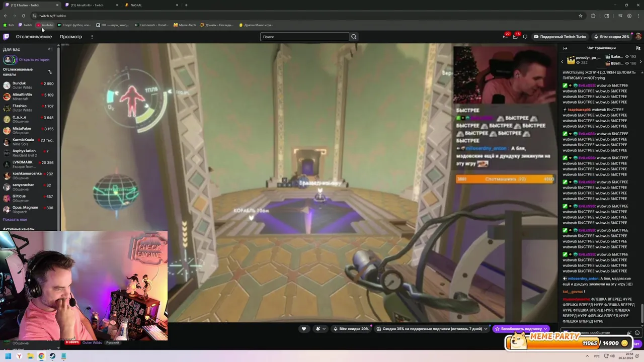Open the top-bar Bits: скидка 29% button
Viewport: 644px width, 362px height.
[x=611, y=37]
